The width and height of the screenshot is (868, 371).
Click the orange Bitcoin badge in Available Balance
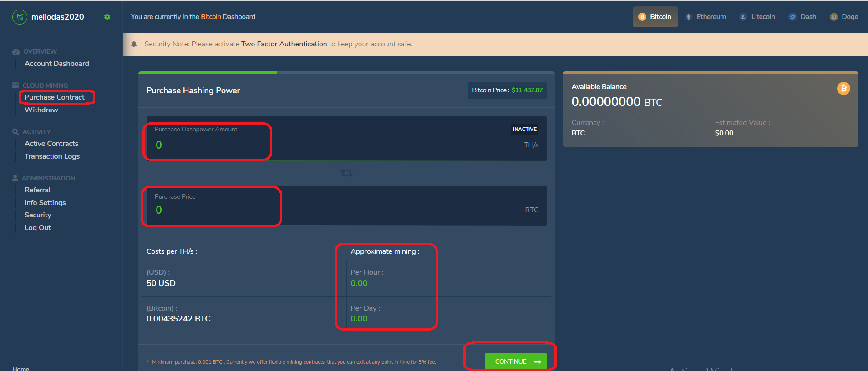tap(843, 88)
